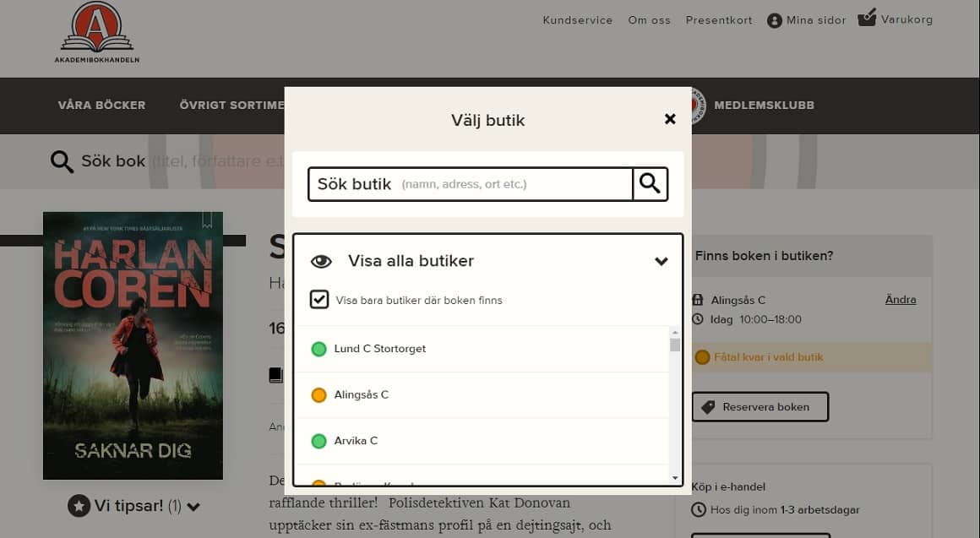Click the store search magnifier button
Image resolution: width=980 pixels, height=538 pixels.
pyautogui.click(x=650, y=184)
